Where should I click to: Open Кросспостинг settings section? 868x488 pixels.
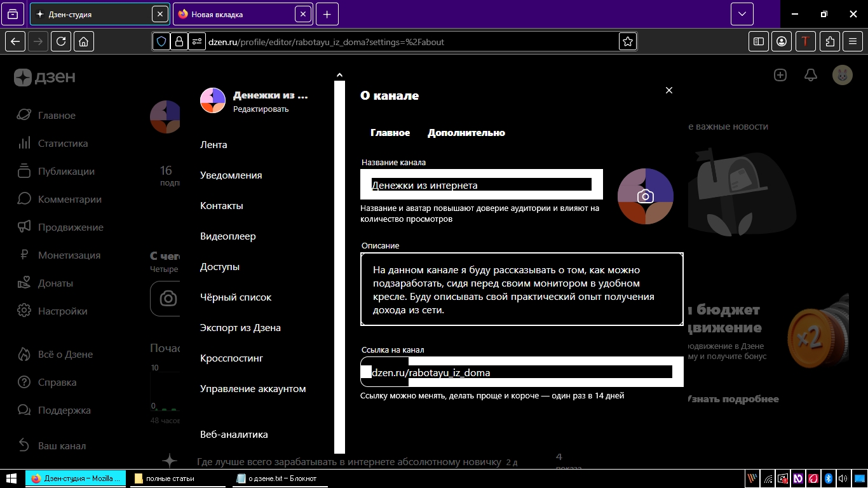[x=231, y=358]
